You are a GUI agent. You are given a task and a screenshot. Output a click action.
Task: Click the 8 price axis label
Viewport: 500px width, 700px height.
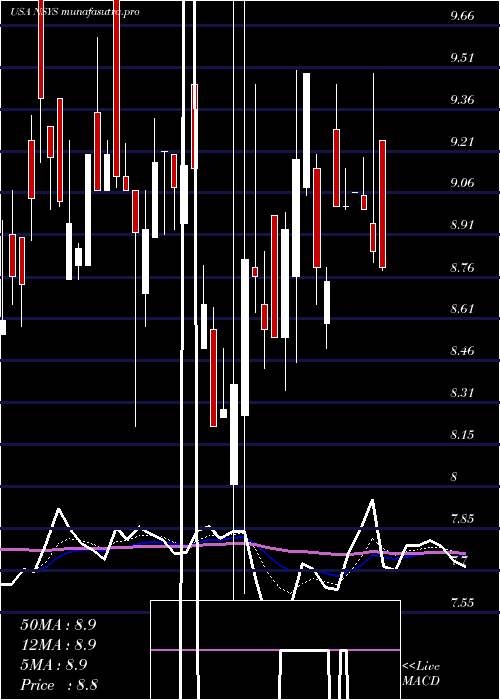point(454,476)
